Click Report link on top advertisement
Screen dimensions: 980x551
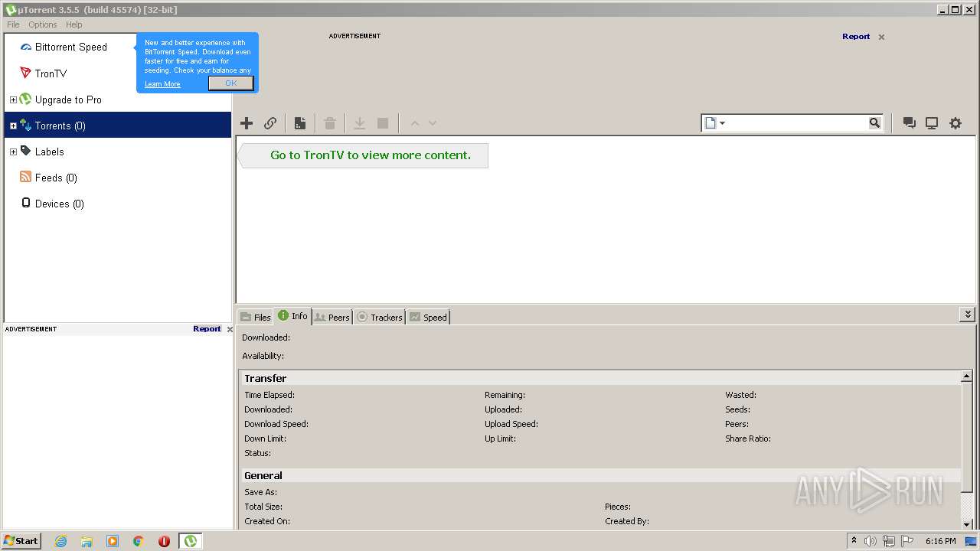856,36
